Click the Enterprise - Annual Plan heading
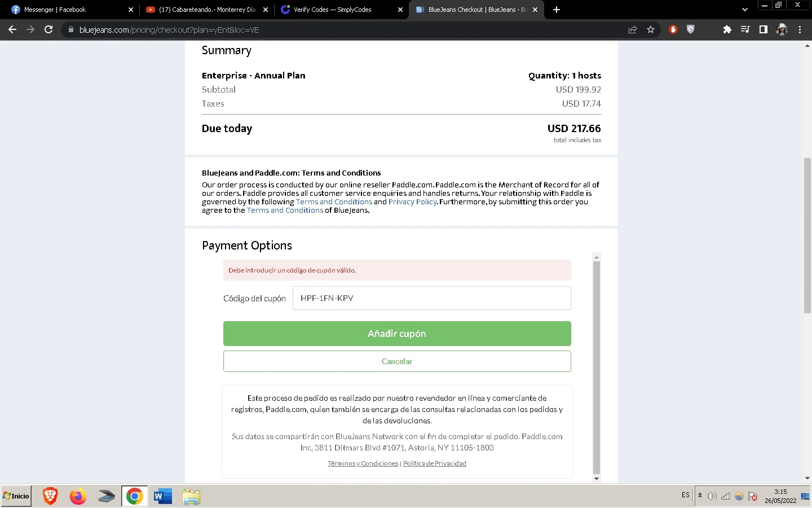 [254, 76]
